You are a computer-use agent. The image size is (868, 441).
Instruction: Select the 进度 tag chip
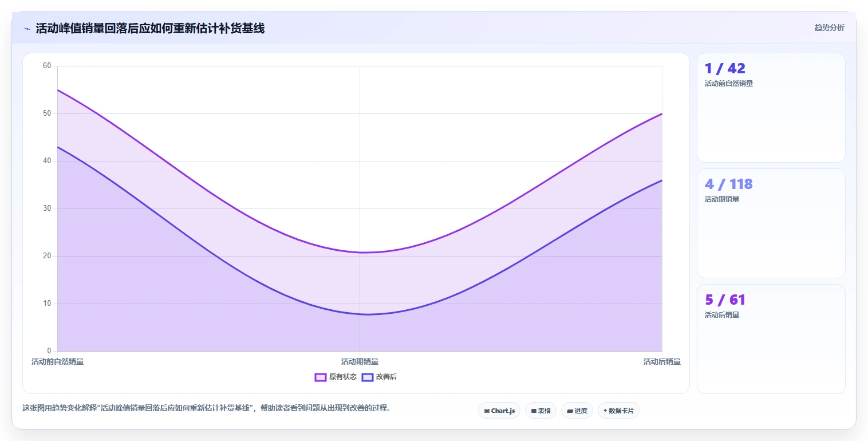[577, 411]
